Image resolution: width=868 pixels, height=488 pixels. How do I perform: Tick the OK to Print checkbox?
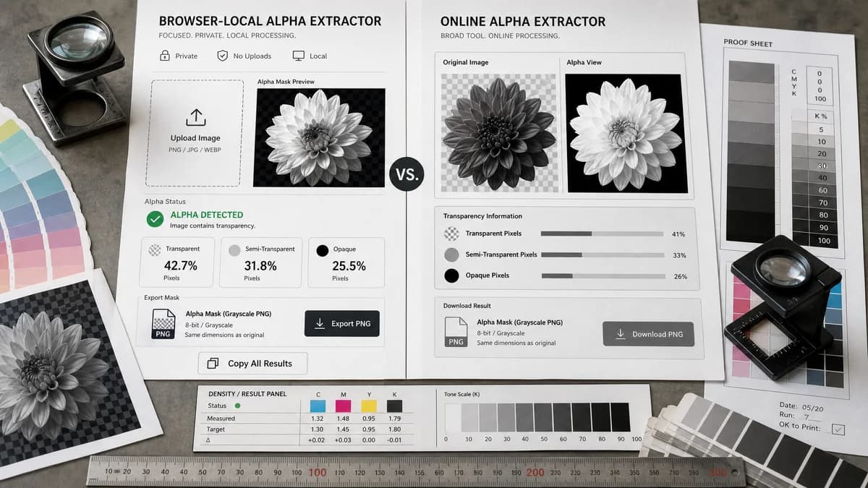pos(838,429)
